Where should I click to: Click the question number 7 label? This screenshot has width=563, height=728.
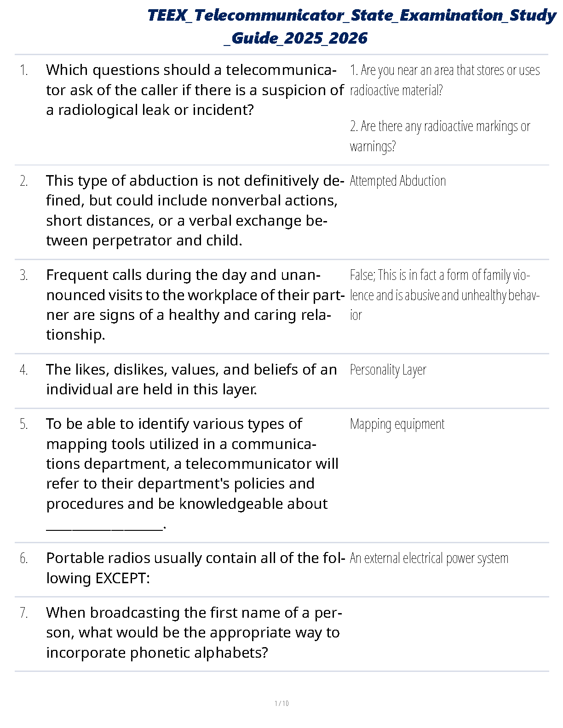click(24, 613)
